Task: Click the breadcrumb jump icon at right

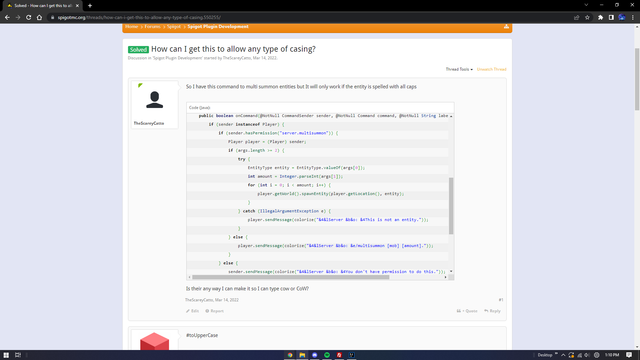Action: pyautogui.click(x=506, y=27)
